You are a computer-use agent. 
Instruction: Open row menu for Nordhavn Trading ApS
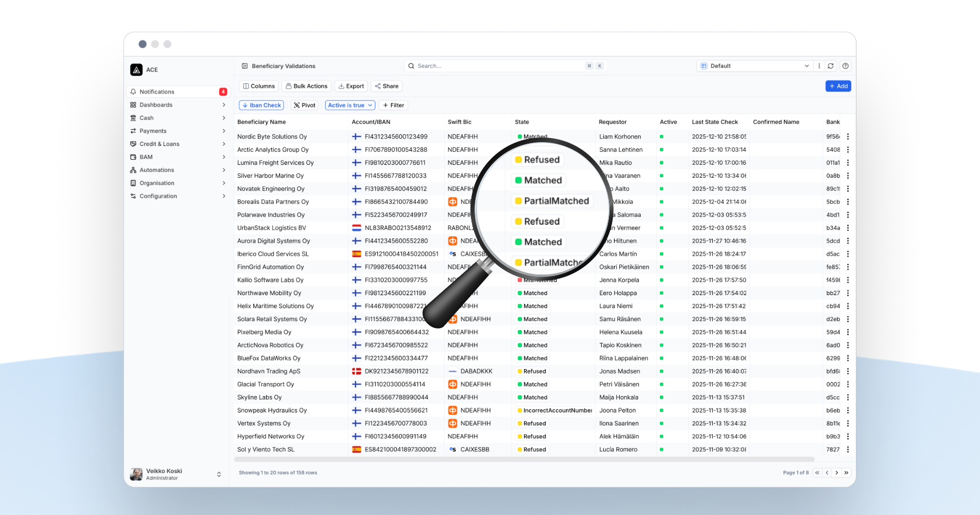tap(848, 371)
